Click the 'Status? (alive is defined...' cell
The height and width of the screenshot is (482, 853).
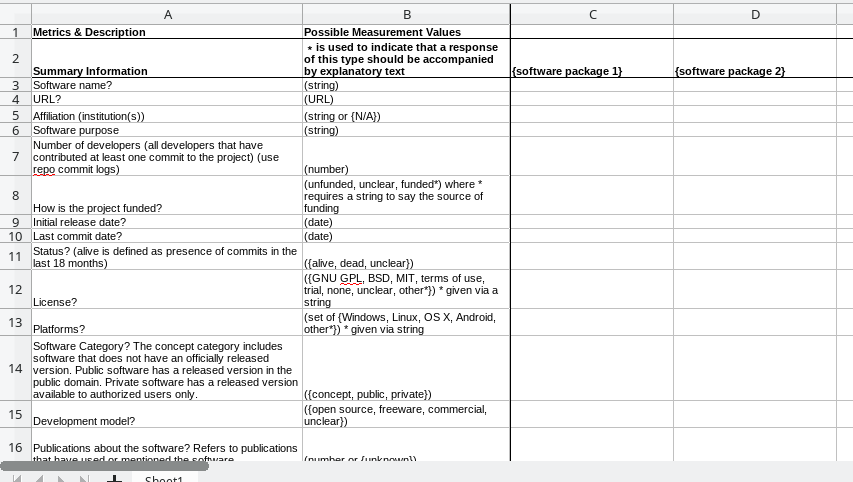click(167, 257)
